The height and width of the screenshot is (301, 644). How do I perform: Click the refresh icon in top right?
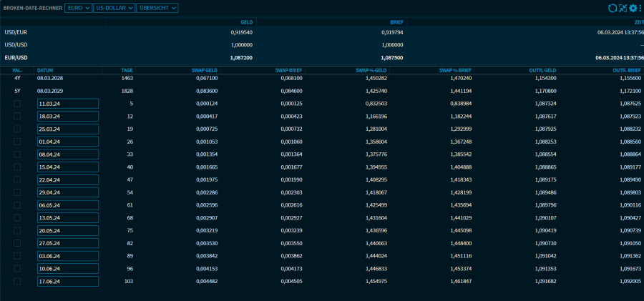pyautogui.click(x=612, y=8)
